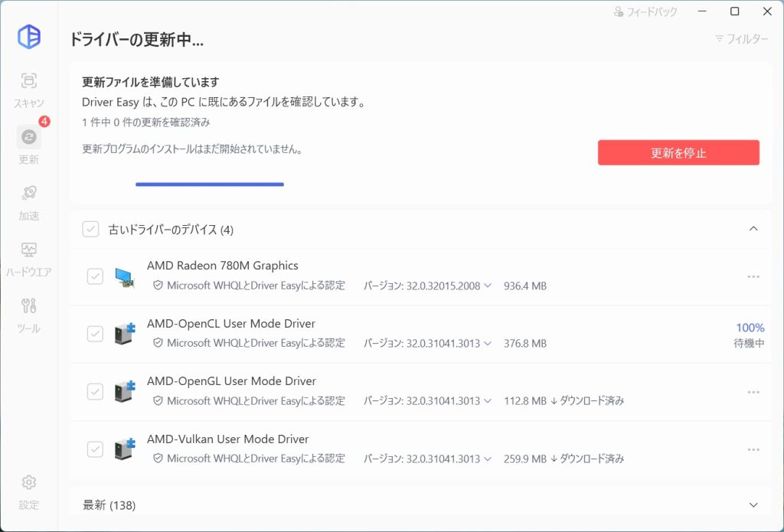Open the スキャン (Scan) sidebar section

click(x=28, y=90)
